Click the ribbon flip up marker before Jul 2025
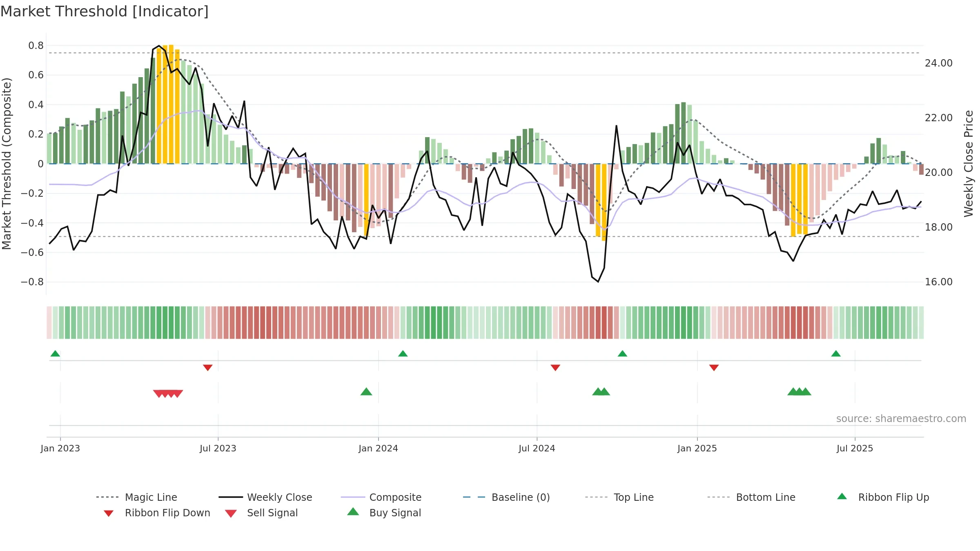The image size is (980, 551). click(836, 353)
